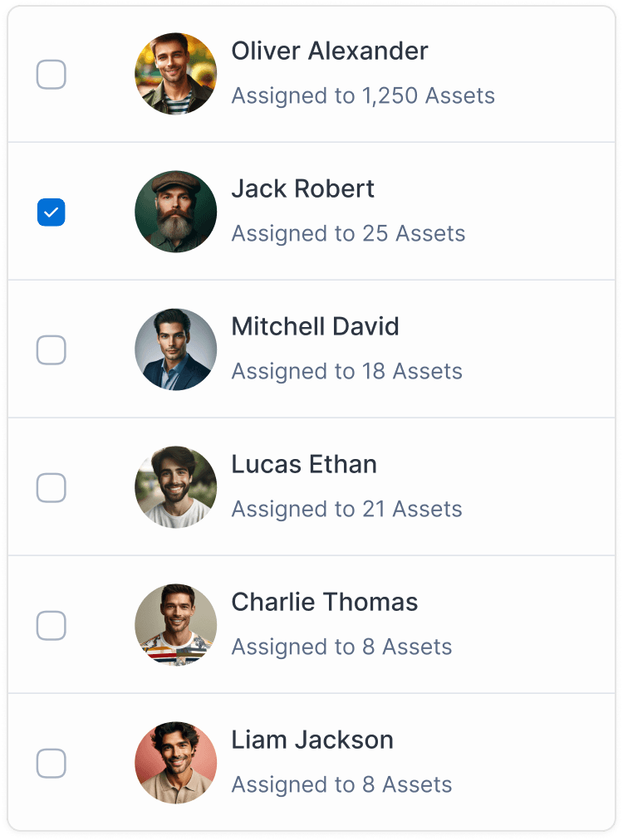This screenshot has width=623, height=840.
Task: Tick the checkbox for Liam Jackson
Action: tap(51, 764)
